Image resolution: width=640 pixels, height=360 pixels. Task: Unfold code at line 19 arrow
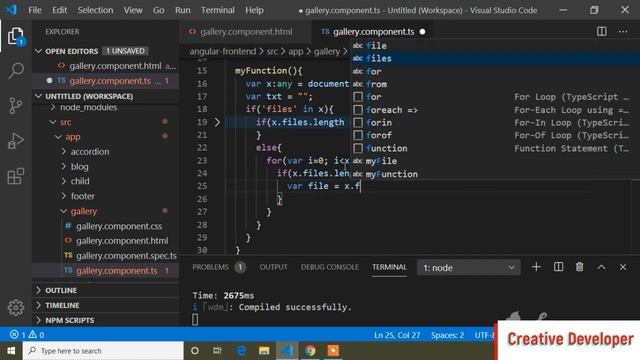(x=217, y=122)
